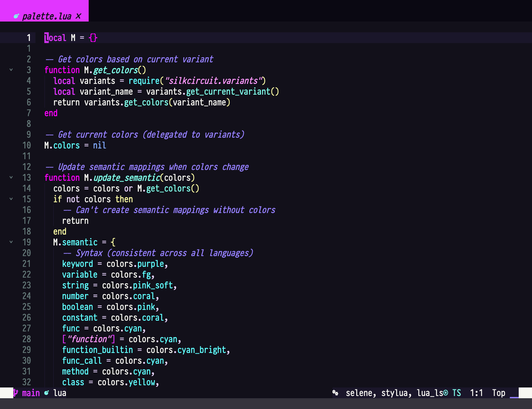Click 'end' keyword on line 7
Image resolution: width=532 pixels, height=409 pixels.
(51, 113)
